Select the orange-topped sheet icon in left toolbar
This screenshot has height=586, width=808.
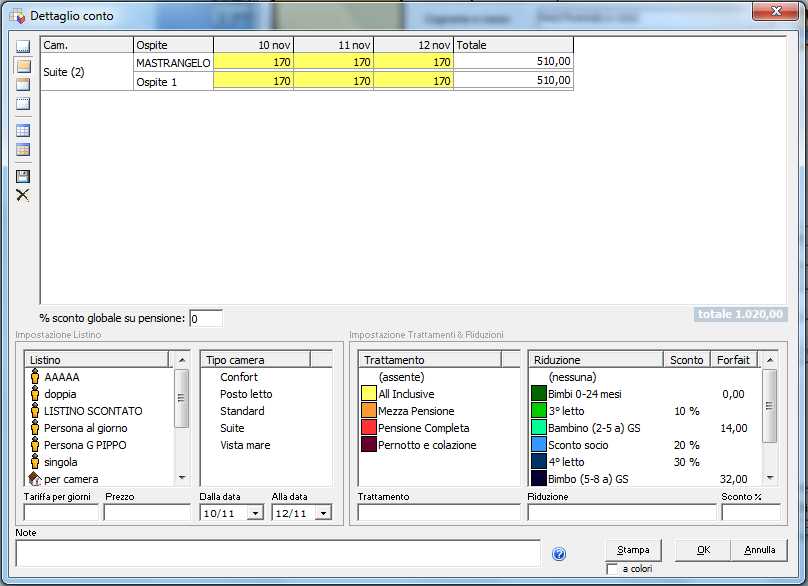click(x=23, y=66)
